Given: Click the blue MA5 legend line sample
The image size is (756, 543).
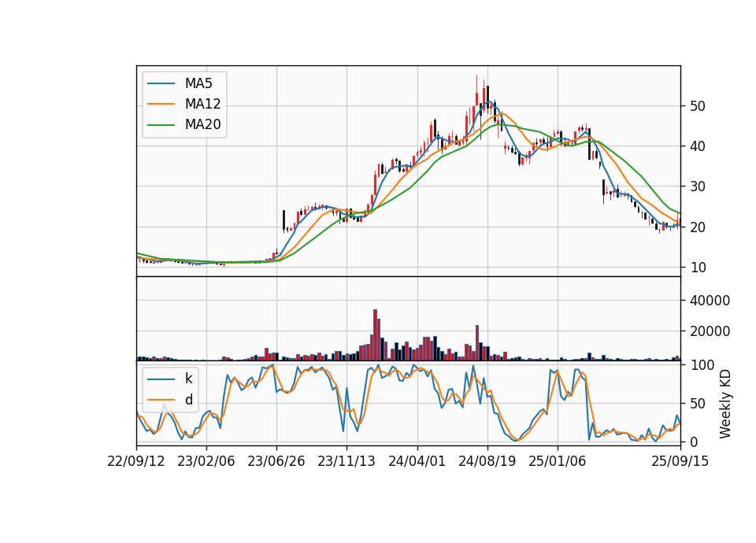Looking at the screenshot, I should point(161,84).
